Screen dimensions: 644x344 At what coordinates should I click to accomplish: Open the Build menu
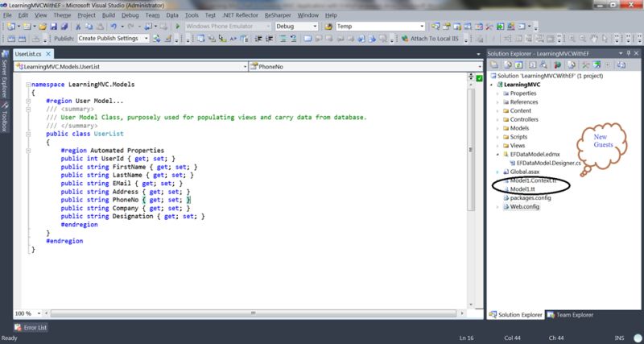(x=109, y=15)
